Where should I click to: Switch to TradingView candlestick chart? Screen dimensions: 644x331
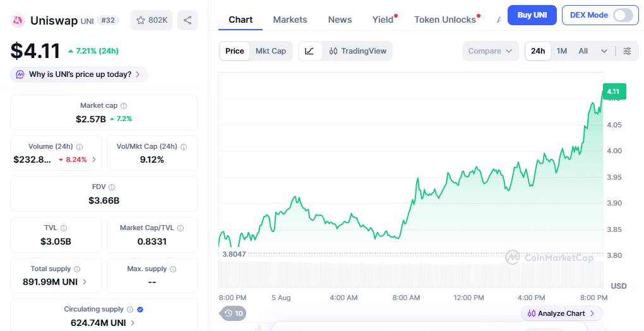coord(358,51)
